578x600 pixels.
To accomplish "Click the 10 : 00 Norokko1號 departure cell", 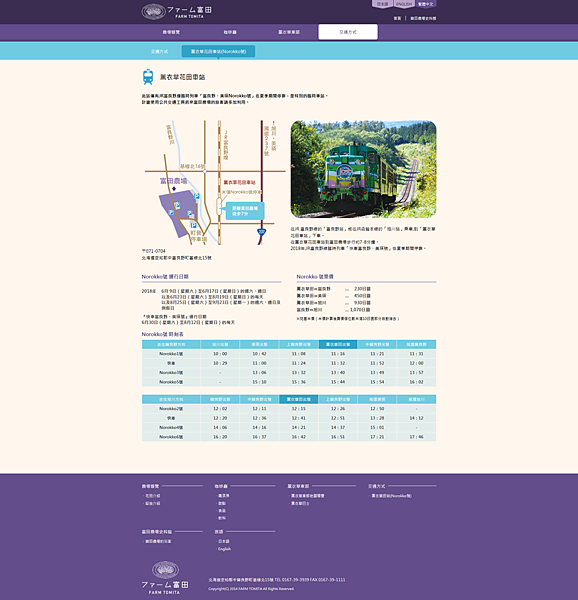I will pyautogui.click(x=220, y=354).
